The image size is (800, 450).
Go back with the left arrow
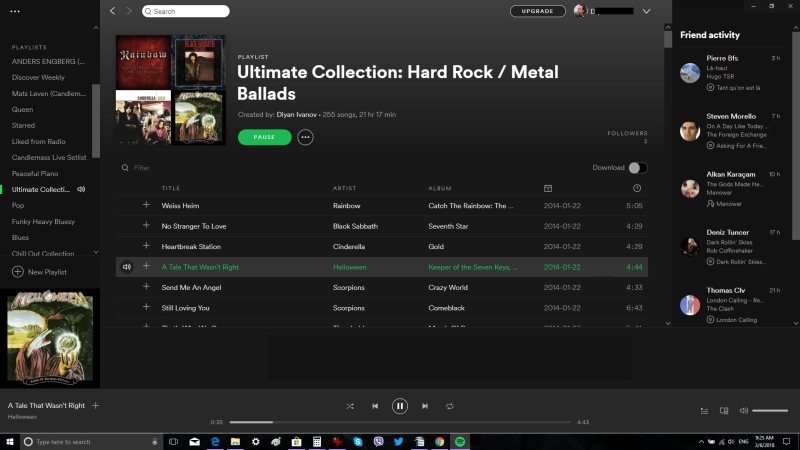coord(112,11)
